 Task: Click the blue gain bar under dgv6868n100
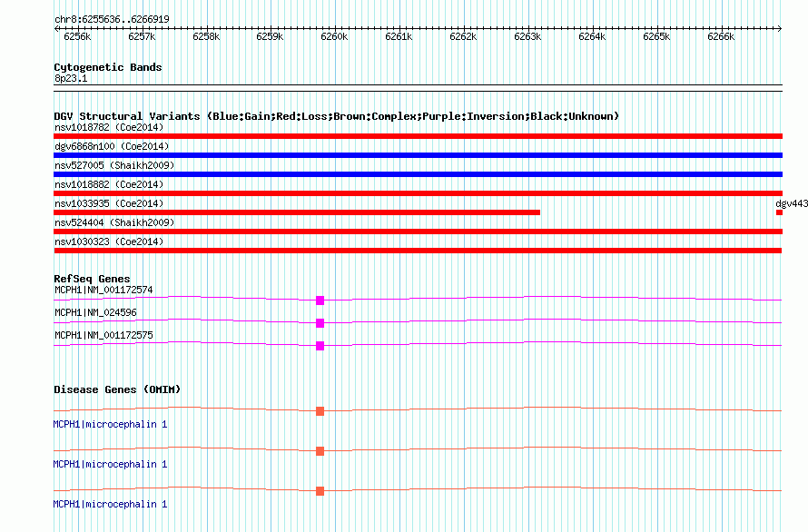(418, 155)
